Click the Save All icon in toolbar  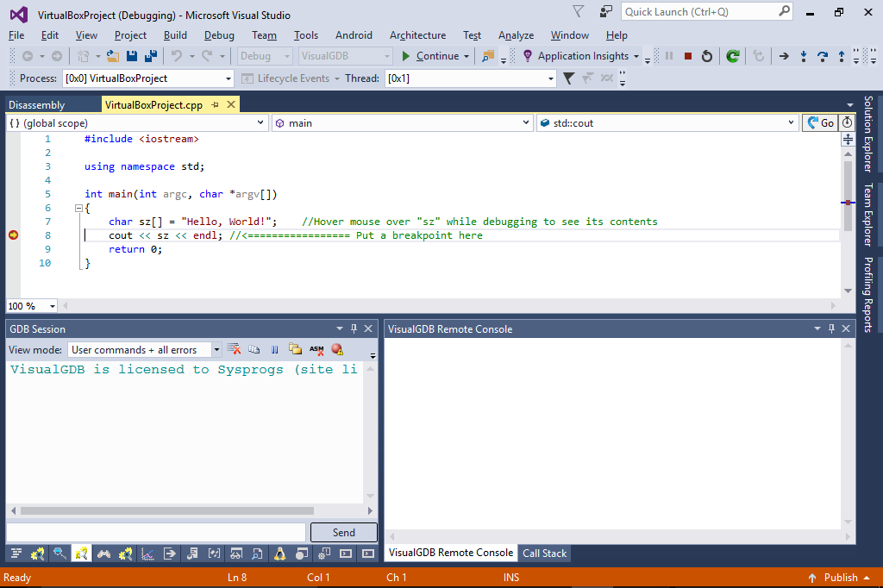click(x=151, y=56)
